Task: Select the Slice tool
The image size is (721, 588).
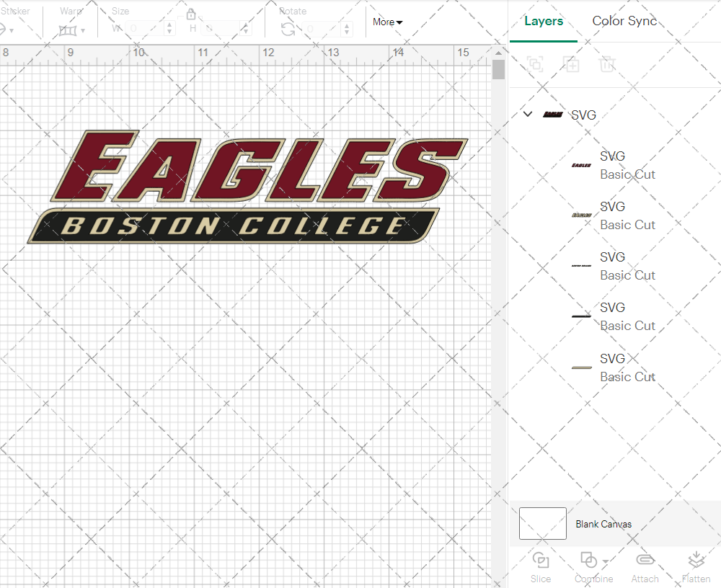Action: pyautogui.click(x=541, y=568)
